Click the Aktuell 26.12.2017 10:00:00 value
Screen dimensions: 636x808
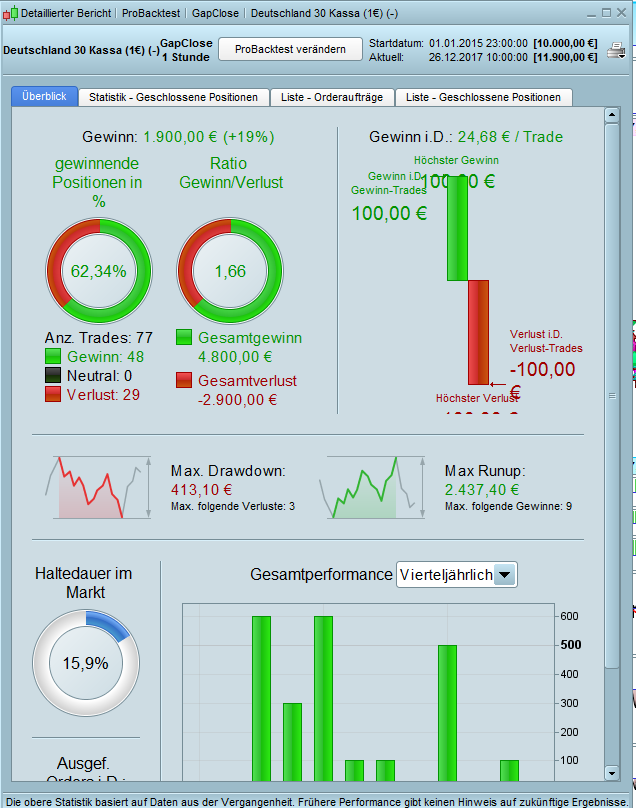[x=478, y=57]
